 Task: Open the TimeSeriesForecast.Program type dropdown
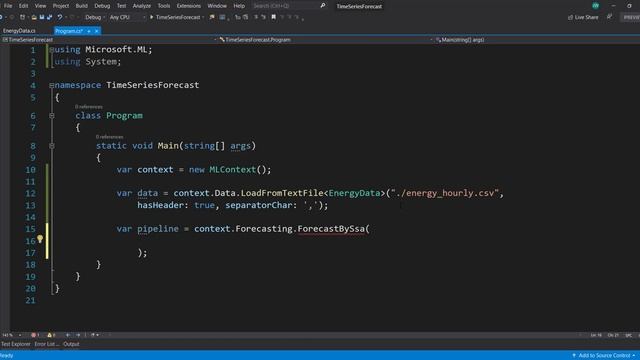326,40
